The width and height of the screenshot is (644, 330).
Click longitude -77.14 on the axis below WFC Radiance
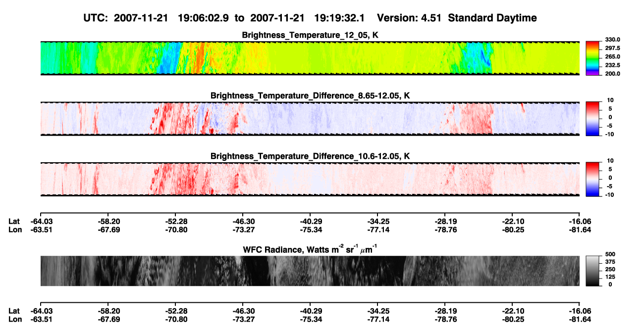pyautogui.click(x=377, y=319)
